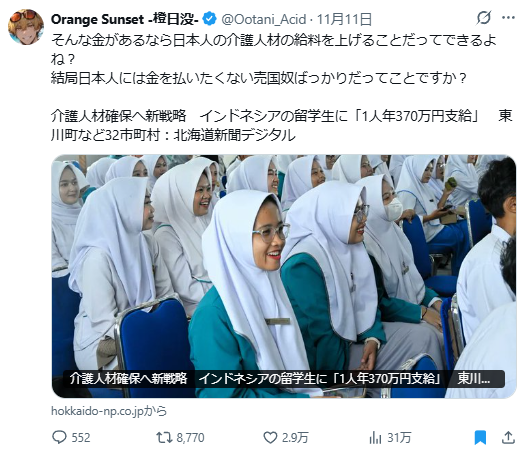Click the display name Orange Sunset -橙日没-
The height and width of the screenshot is (454, 525).
tap(124, 19)
